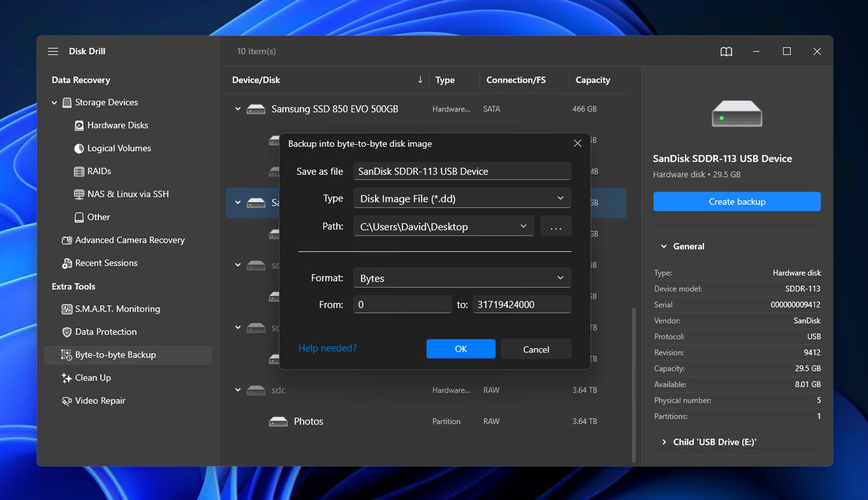
Task: Collapse the Storage Devices tree
Action: pyautogui.click(x=54, y=103)
